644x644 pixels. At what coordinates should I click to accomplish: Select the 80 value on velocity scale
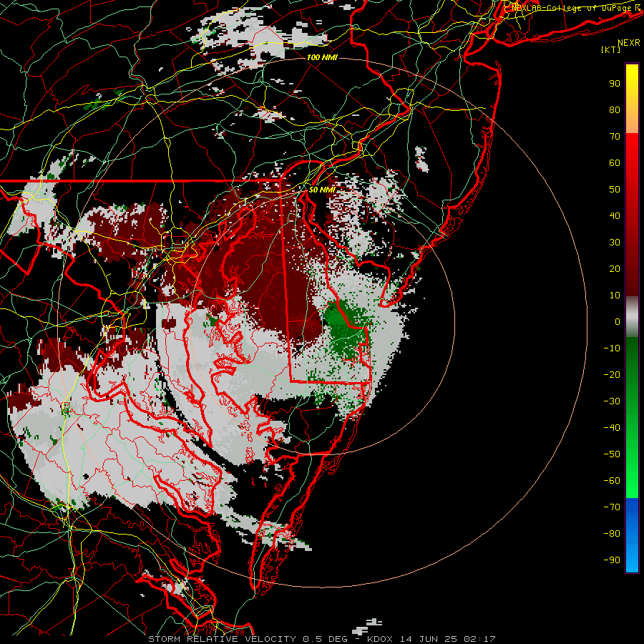point(615,110)
